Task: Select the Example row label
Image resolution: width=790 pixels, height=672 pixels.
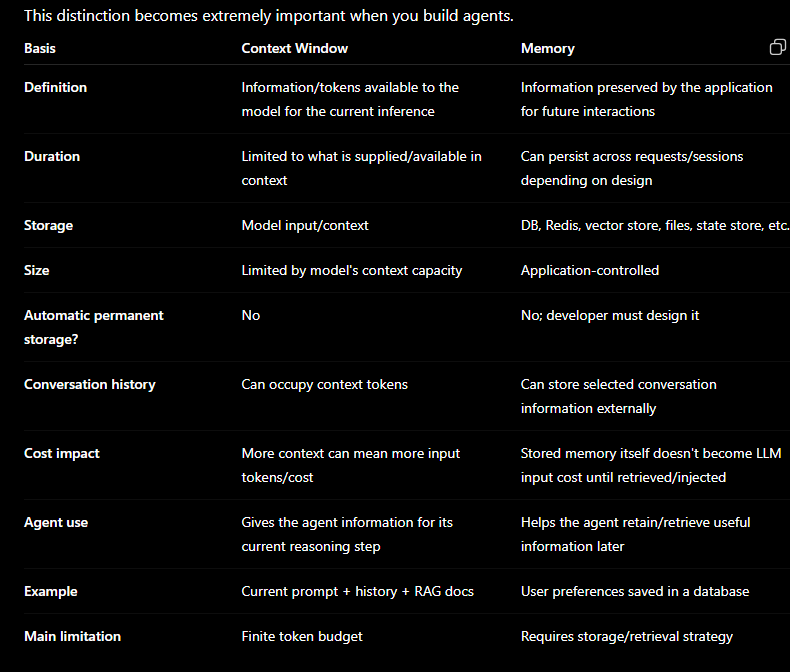Action: (x=51, y=591)
